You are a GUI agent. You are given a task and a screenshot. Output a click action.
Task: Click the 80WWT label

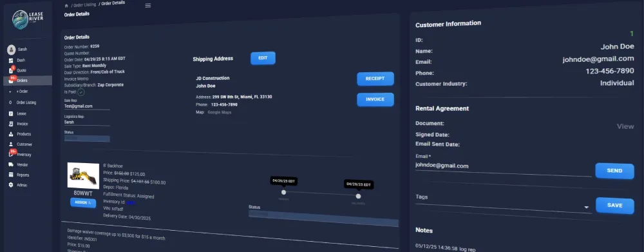pyautogui.click(x=83, y=193)
